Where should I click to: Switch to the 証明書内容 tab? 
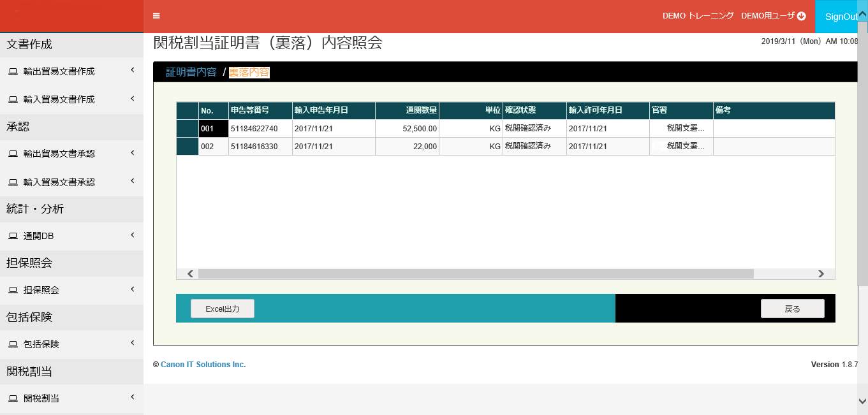(191, 72)
